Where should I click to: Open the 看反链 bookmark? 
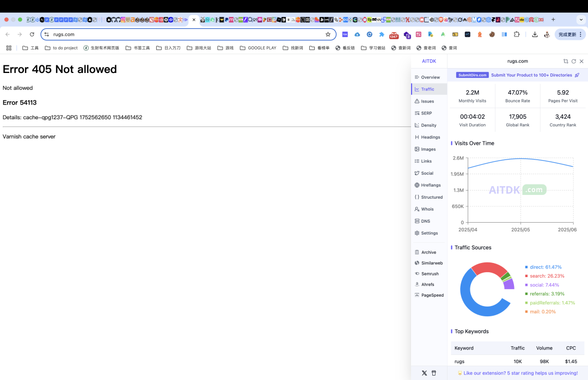click(x=345, y=48)
